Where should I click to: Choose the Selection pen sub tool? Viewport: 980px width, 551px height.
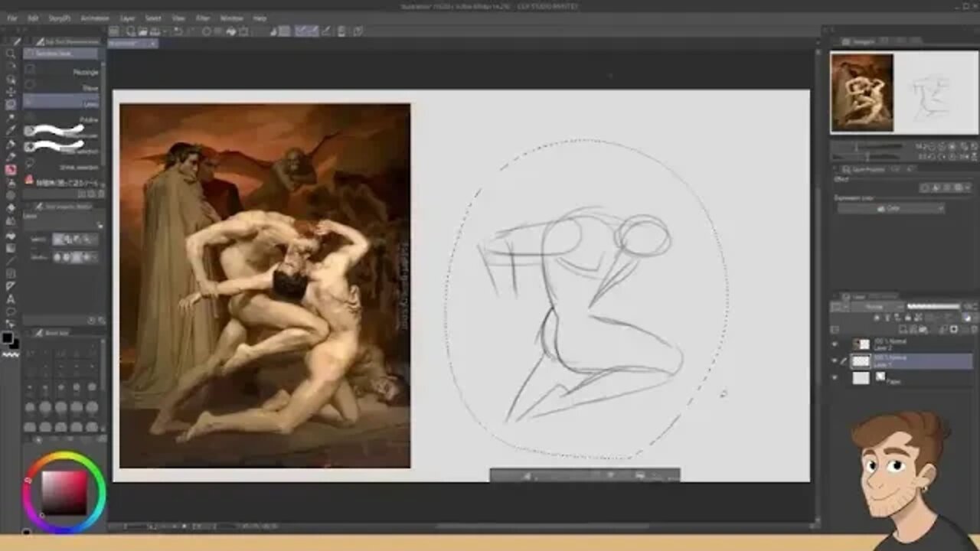(61, 132)
